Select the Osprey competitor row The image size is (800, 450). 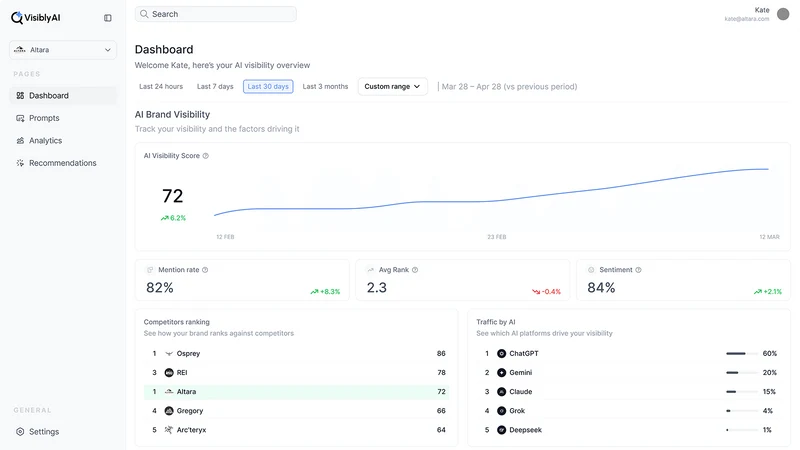297,354
